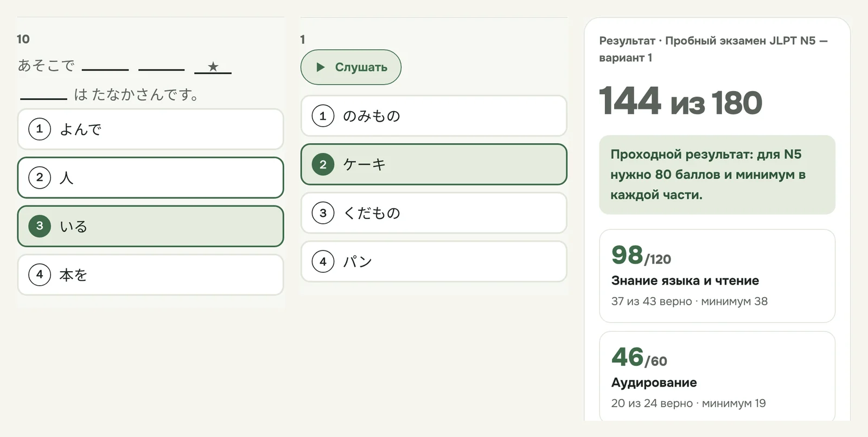Viewport: 868px width, 437px height.
Task: Click the score 46/60
Action: (x=639, y=357)
